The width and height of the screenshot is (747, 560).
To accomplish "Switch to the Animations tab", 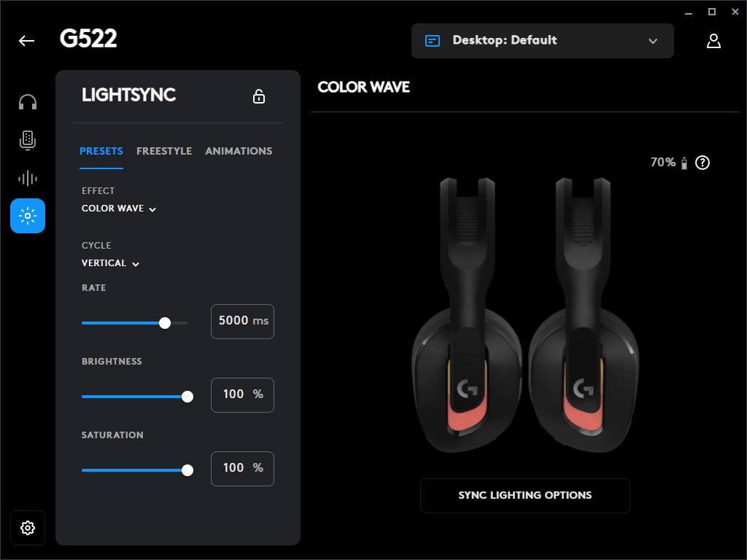I will pos(239,151).
